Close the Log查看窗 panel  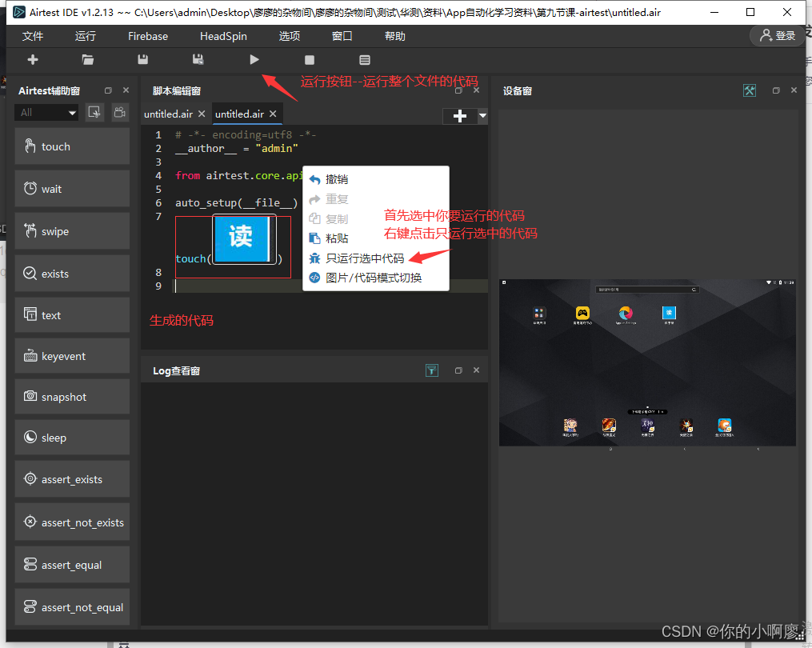477,370
